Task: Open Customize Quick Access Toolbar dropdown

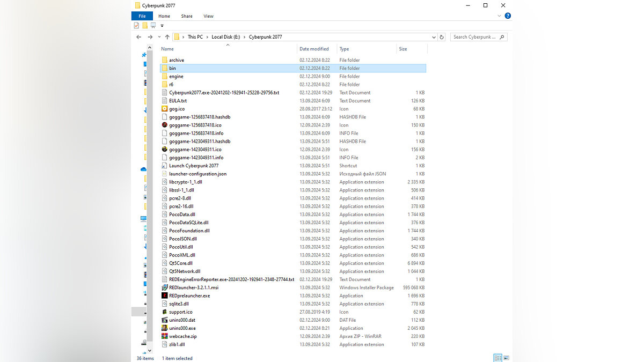Action: pyautogui.click(x=162, y=25)
